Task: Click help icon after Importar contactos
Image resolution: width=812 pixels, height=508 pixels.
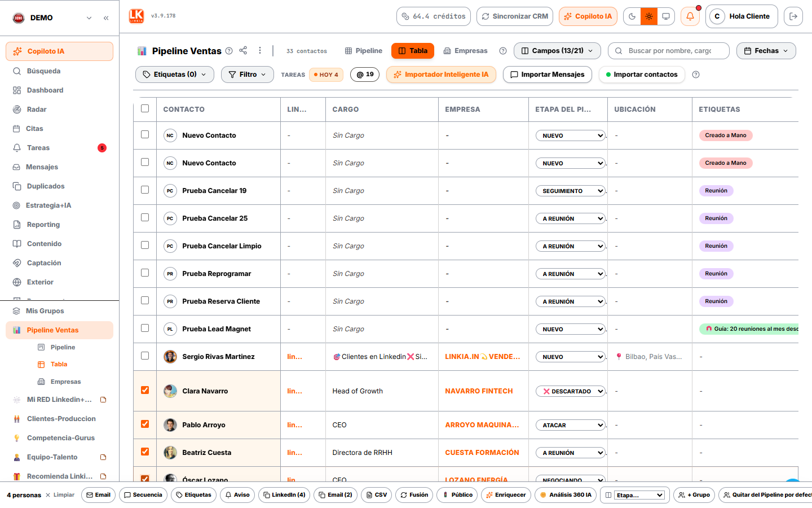Action: click(696, 75)
